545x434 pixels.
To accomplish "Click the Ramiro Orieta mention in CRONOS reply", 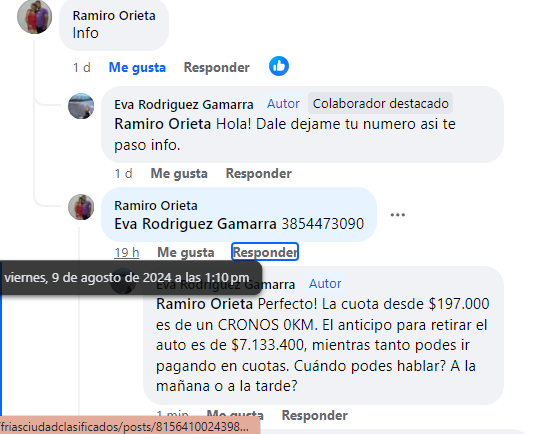I will click(x=204, y=304).
